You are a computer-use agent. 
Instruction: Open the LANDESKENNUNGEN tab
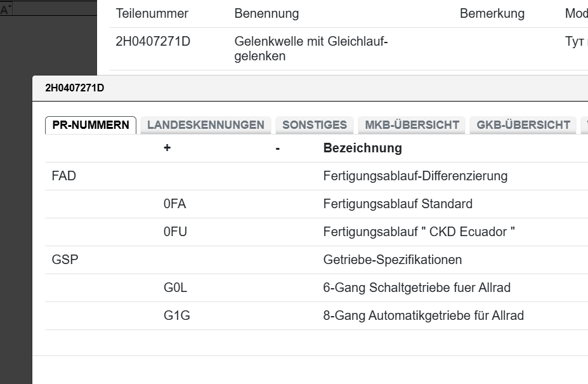coord(206,125)
